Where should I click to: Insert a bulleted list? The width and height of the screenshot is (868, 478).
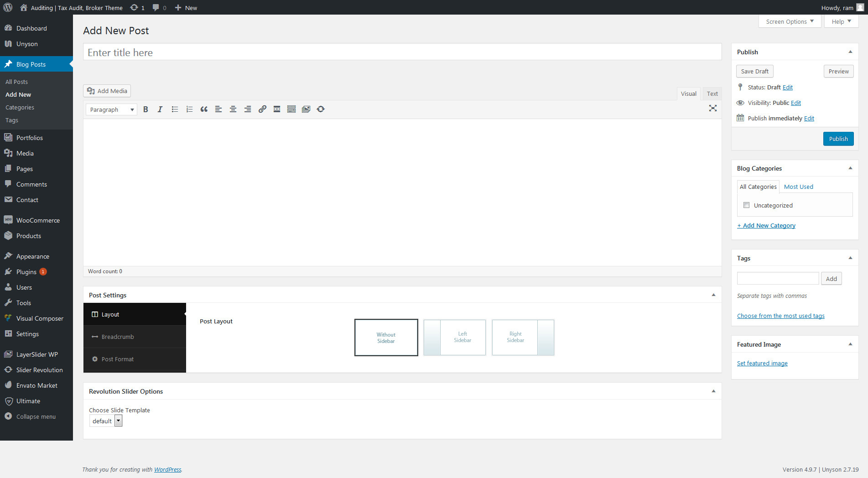click(175, 109)
